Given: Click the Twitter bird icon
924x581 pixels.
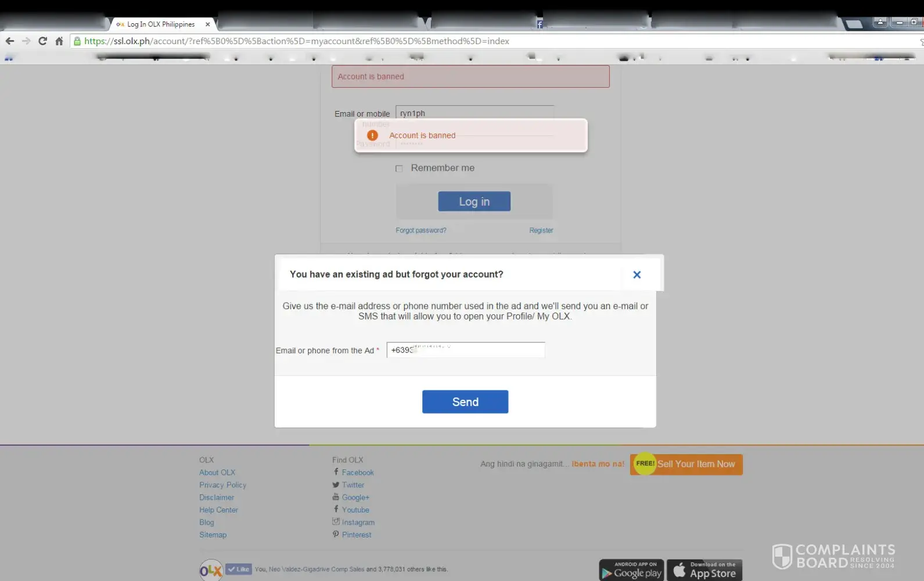Looking at the screenshot, I should [x=336, y=485].
